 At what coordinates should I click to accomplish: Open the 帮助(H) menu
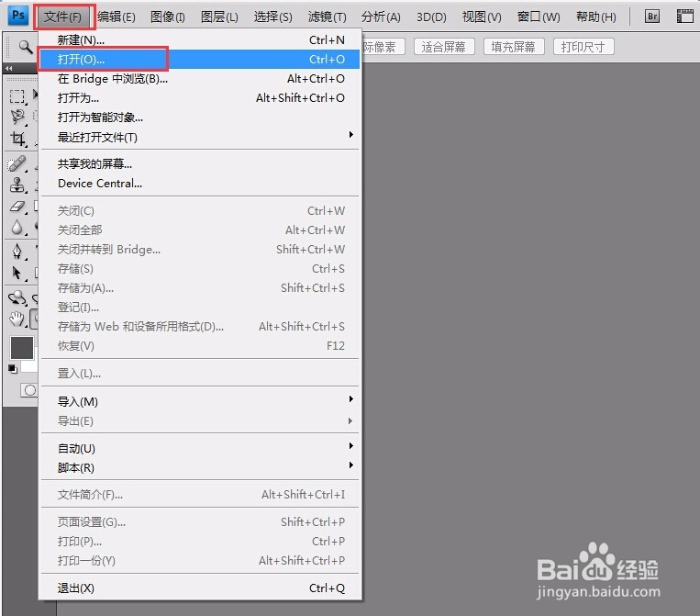596,17
